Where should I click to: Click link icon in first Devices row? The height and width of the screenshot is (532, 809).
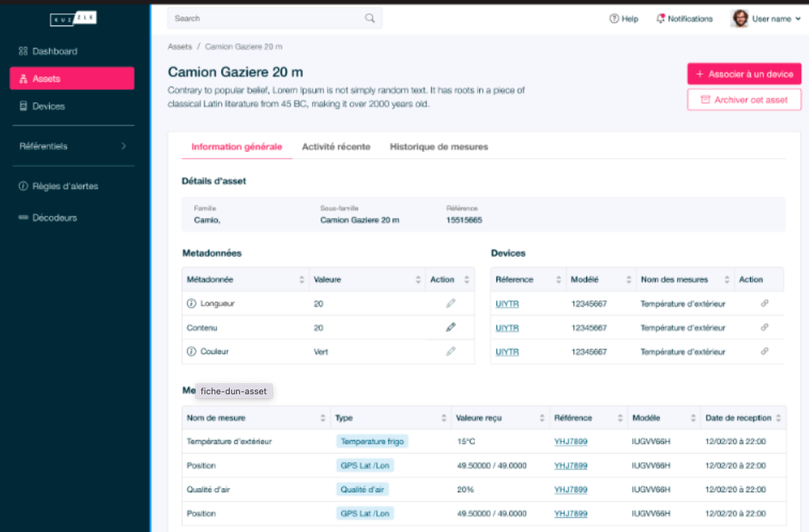pos(764,303)
